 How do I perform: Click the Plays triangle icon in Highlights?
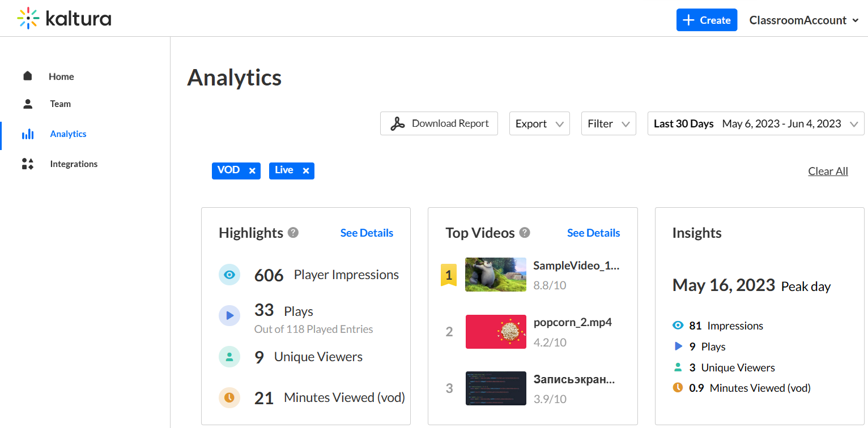click(229, 316)
